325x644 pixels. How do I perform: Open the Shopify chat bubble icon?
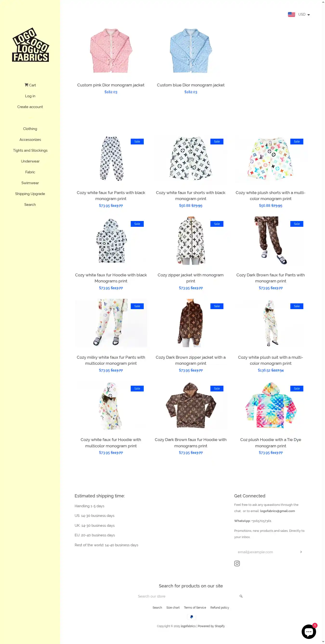[309, 631]
